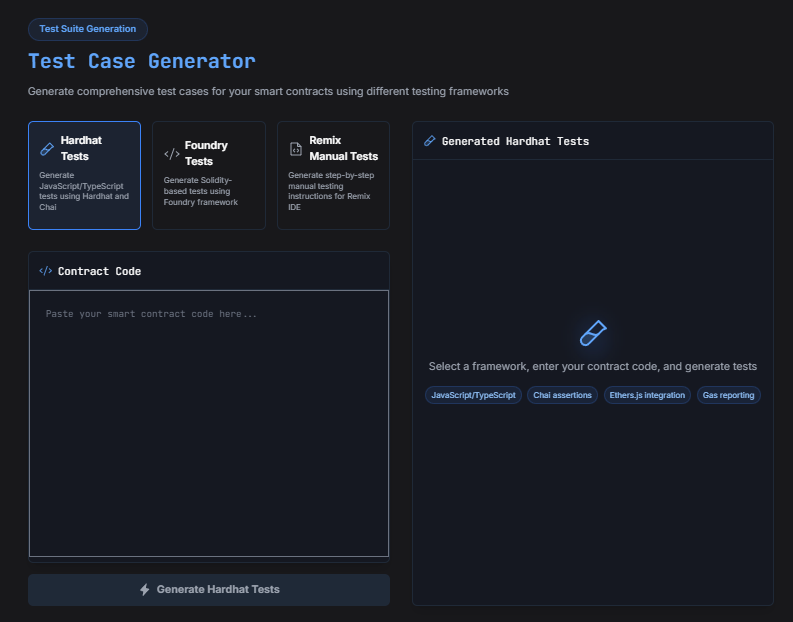Click lightning bolt icon on Generate button
Image resolution: width=793 pixels, height=622 pixels.
145,590
